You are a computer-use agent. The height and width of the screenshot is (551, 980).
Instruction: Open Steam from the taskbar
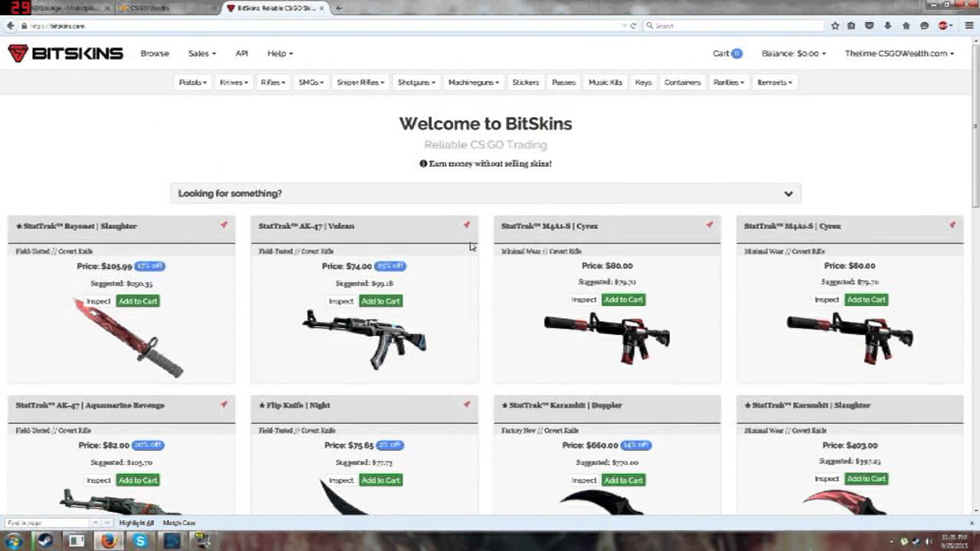tap(44, 541)
